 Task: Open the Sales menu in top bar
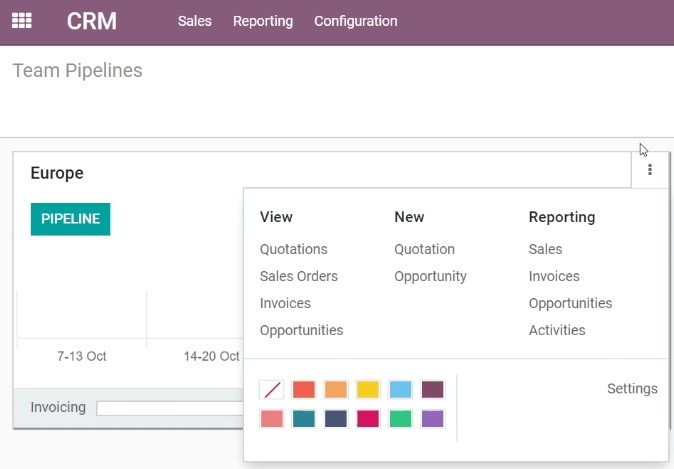point(195,21)
